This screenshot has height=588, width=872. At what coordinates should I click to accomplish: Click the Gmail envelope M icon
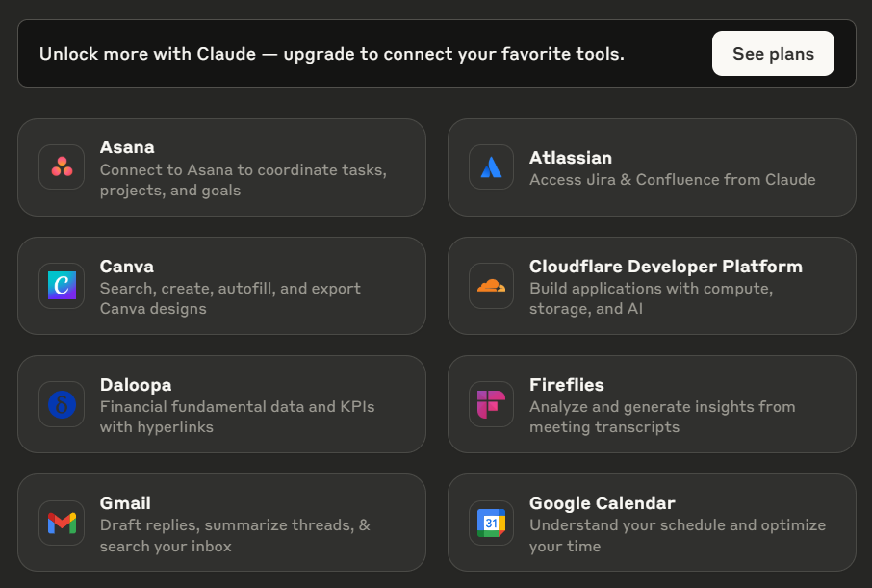pyautogui.click(x=62, y=523)
